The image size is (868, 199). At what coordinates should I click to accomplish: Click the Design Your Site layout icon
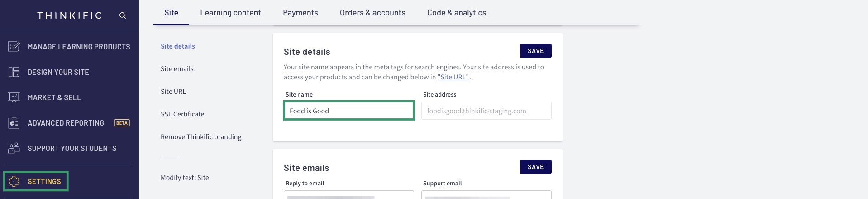click(x=14, y=72)
